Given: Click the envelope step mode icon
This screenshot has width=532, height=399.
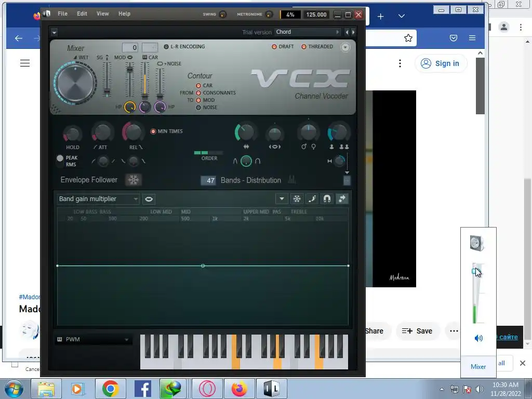Looking at the screenshot, I should [x=312, y=199].
